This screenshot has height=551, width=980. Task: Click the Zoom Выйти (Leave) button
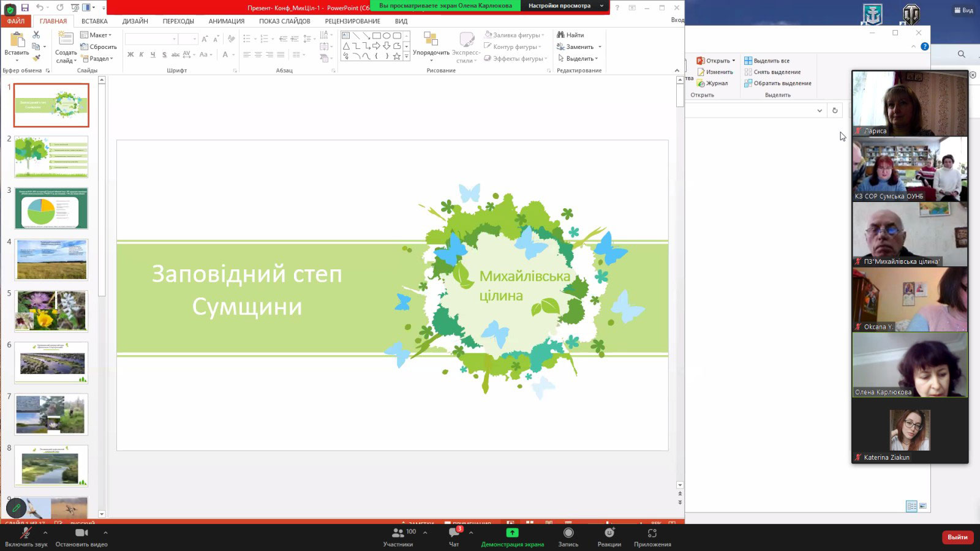click(x=957, y=537)
